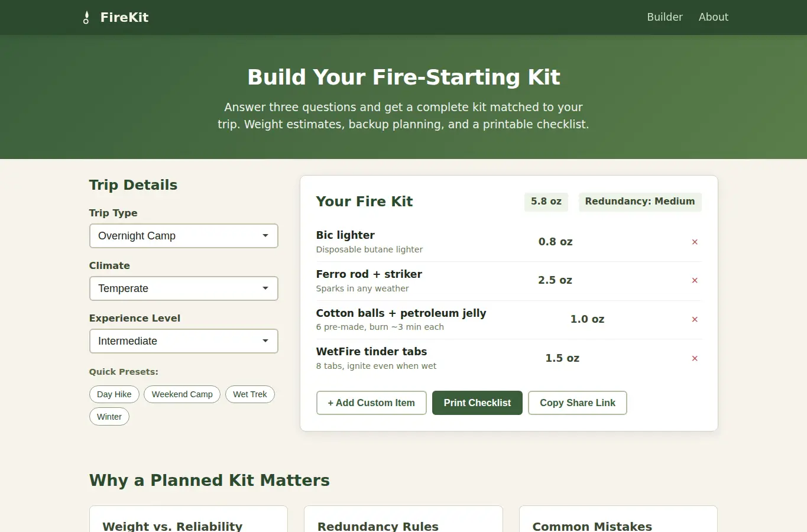The width and height of the screenshot is (807, 532).
Task: Click the Your Fire Kit heading
Action: click(364, 202)
